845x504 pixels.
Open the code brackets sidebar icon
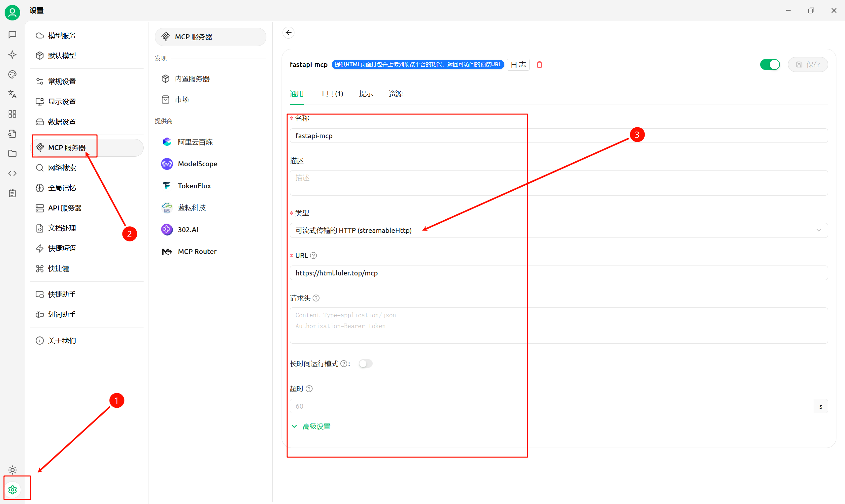13,173
